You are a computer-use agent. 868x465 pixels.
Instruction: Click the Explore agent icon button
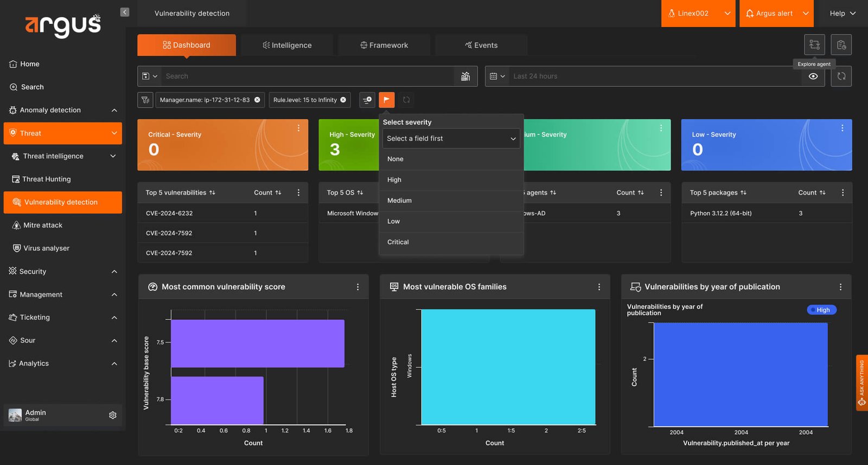click(814, 45)
